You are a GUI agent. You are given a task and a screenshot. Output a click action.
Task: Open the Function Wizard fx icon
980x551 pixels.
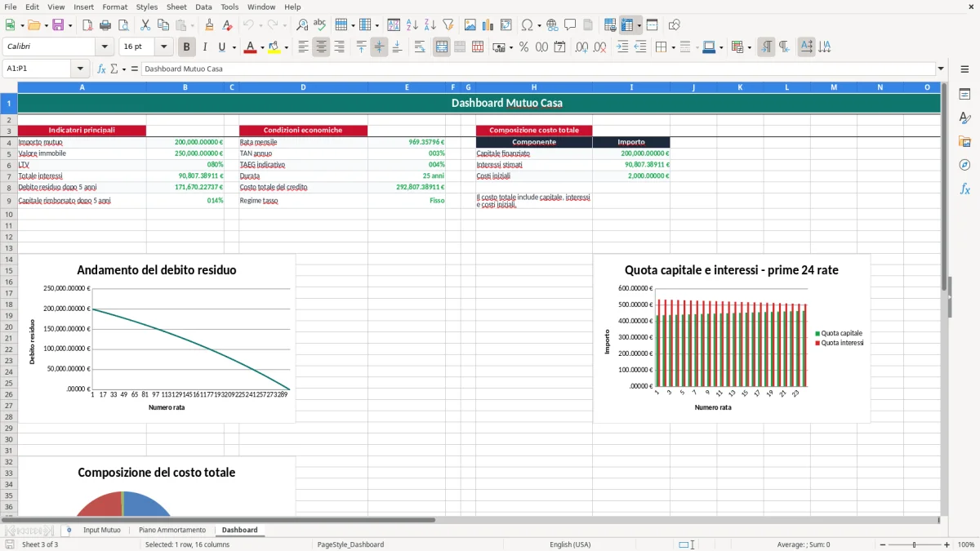pyautogui.click(x=102, y=69)
